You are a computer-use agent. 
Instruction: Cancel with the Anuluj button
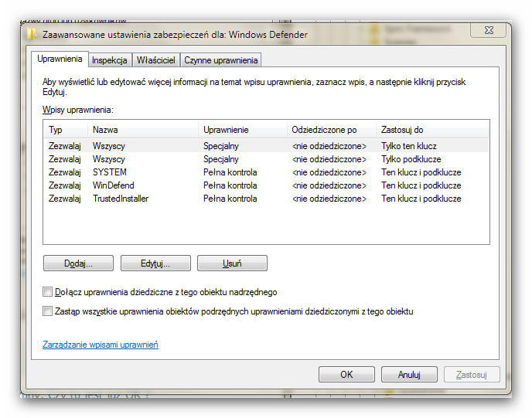[x=409, y=375]
